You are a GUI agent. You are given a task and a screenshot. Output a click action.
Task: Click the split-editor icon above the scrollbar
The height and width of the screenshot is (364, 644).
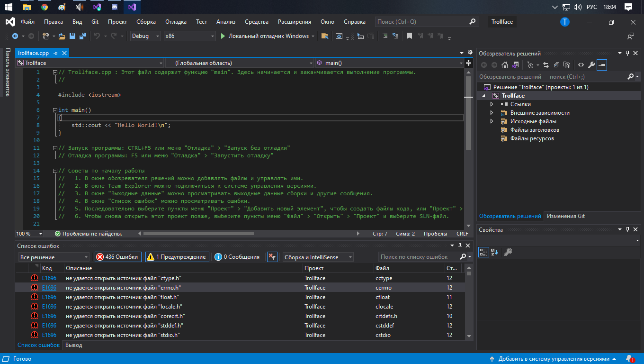tap(469, 63)
